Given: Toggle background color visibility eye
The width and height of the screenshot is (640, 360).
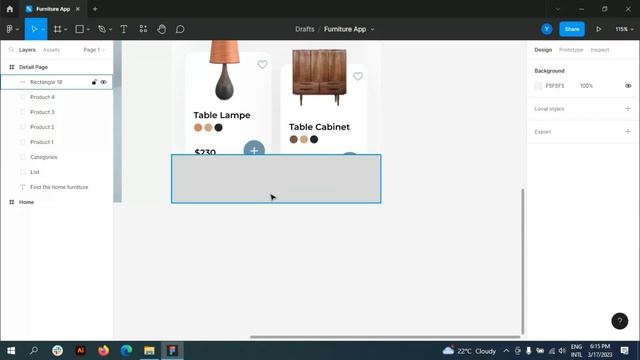Looking at the screenshot, I should tap(628, 86).
